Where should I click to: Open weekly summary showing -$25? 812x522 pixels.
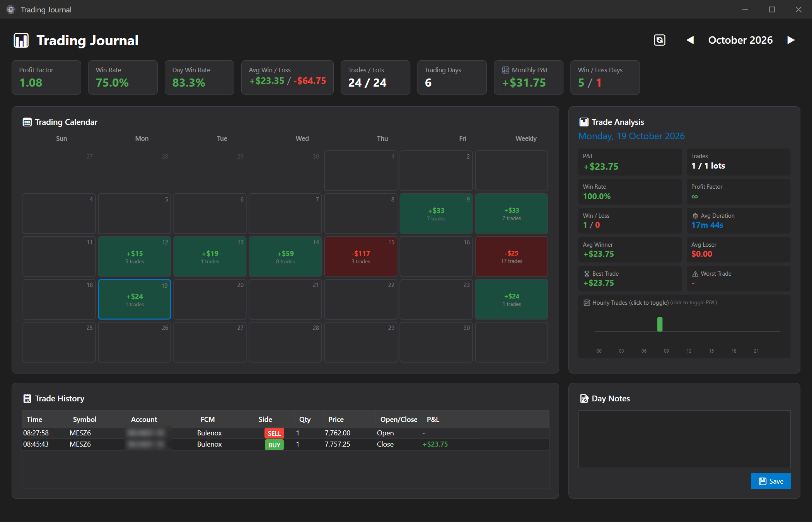point(512,256)
